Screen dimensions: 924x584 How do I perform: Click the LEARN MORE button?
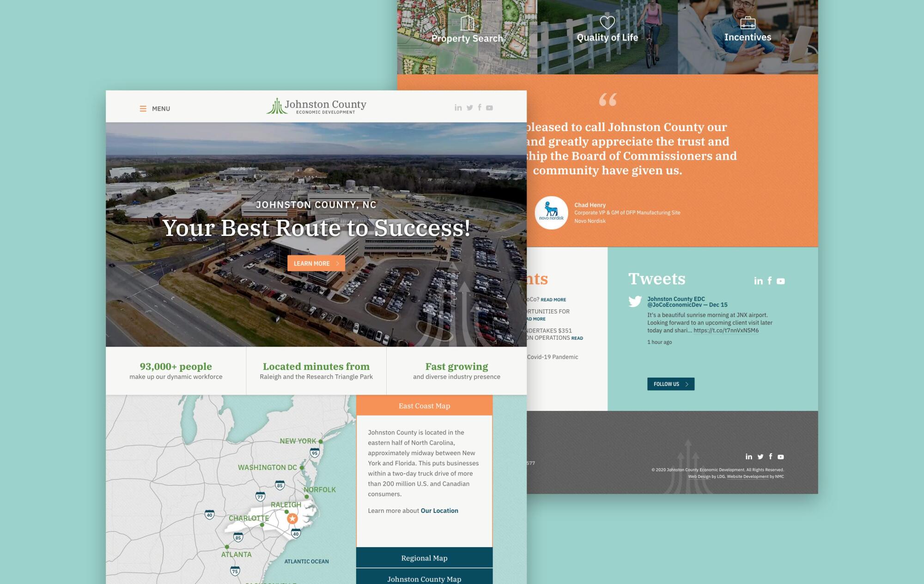point(316,263)
